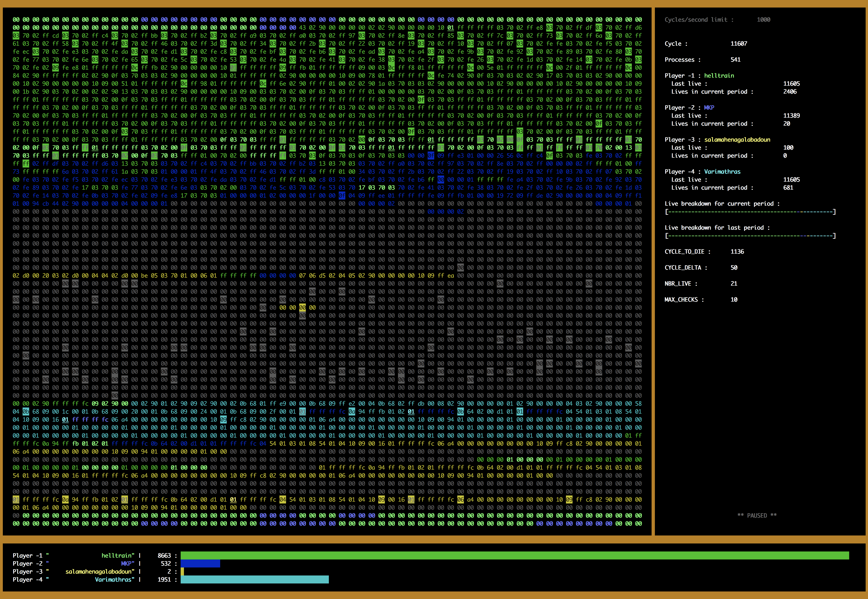Click the ** PAUSED ** status indicator

pos(757,516)
